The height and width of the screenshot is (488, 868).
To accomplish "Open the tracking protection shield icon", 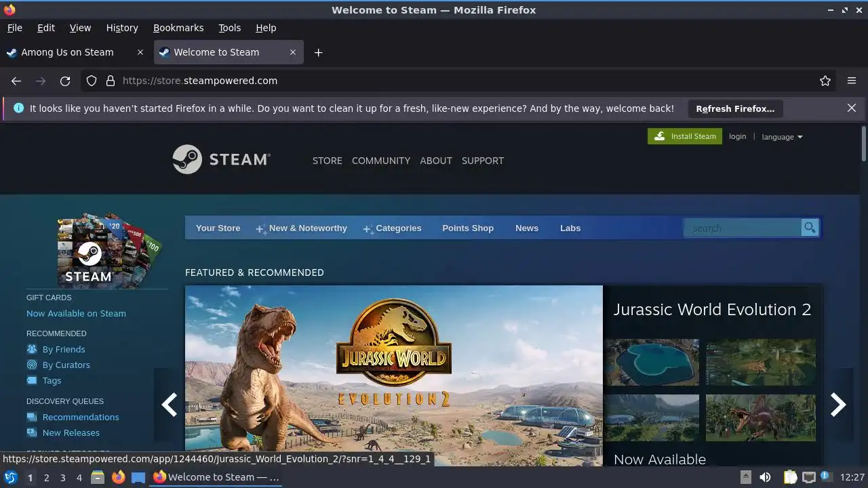I will (92, 81).
